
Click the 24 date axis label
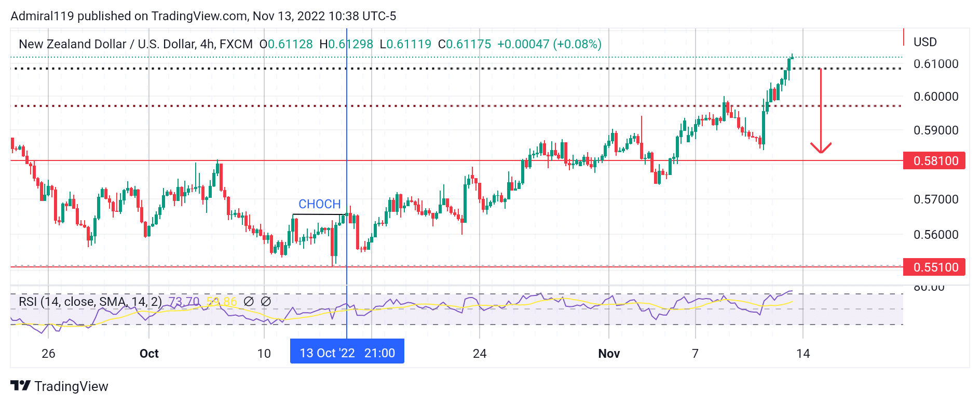point(480,354)
